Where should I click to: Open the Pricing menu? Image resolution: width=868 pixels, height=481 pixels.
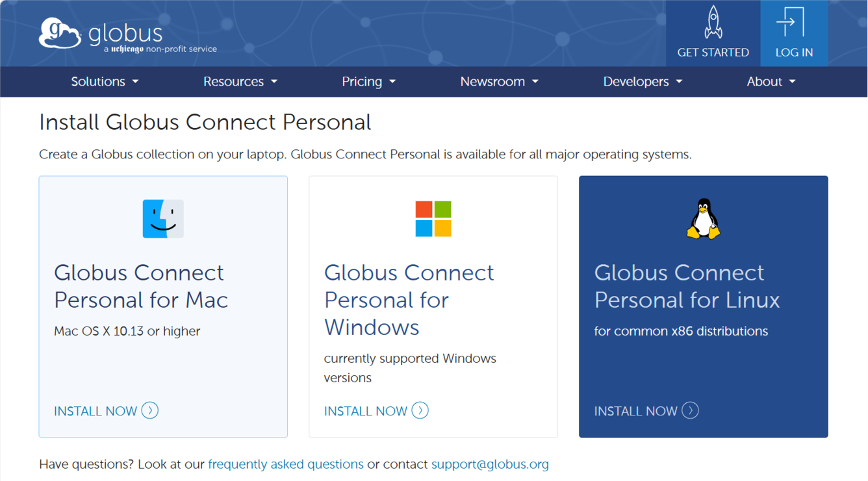click(369, 82)
